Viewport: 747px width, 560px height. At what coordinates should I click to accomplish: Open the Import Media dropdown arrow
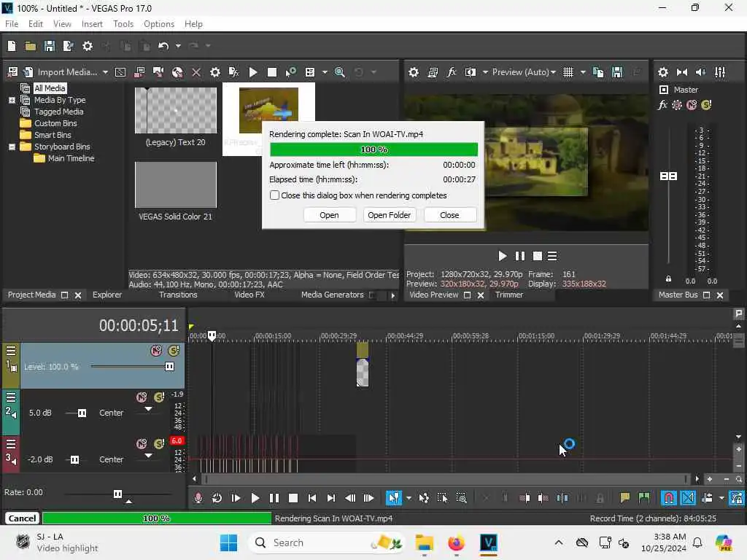[x=105, y=72]
